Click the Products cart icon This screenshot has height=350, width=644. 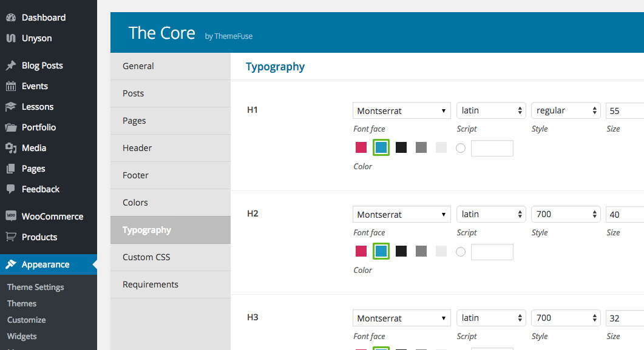click(x=11, y=237)
